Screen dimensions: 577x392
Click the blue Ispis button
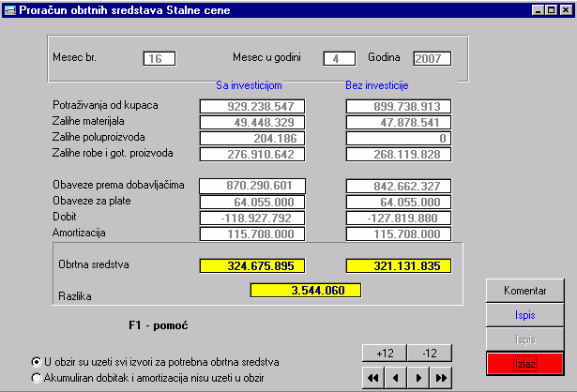[524, 315]
